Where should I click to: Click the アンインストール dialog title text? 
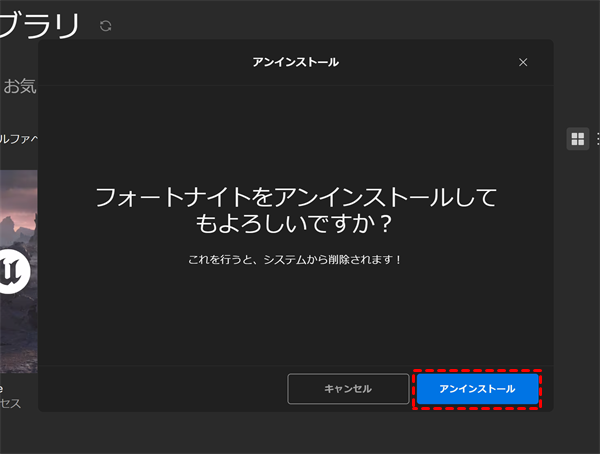(x=295, y=62)
